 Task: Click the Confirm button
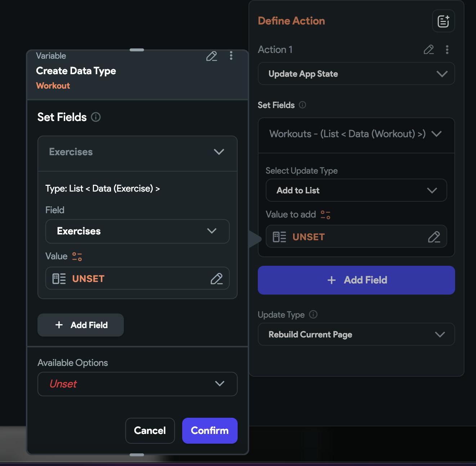(x=210, y=431)
